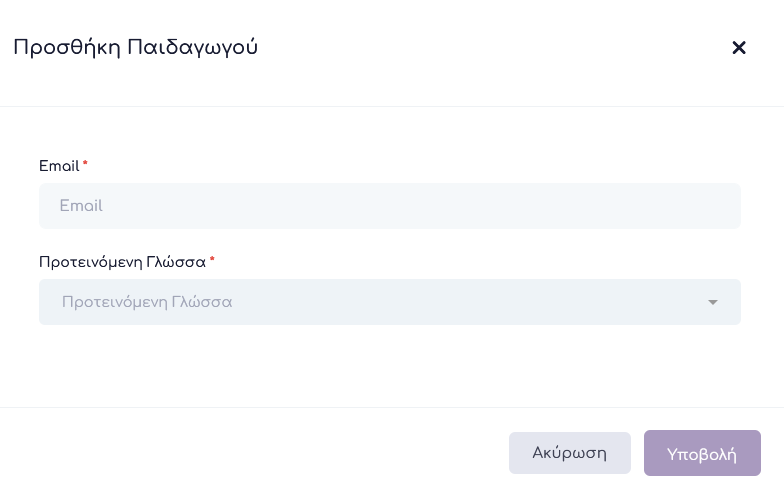Image resolution: width=784 pixels, height=486 pixels.
Task: Show the preferred language options
Action: [390, 302]
